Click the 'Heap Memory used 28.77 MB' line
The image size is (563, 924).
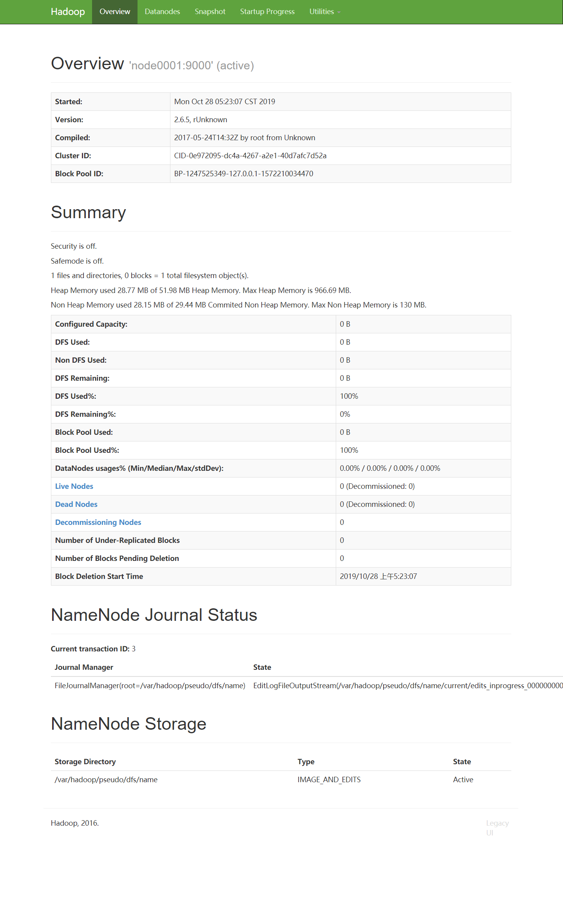click(x=201, y=290)
